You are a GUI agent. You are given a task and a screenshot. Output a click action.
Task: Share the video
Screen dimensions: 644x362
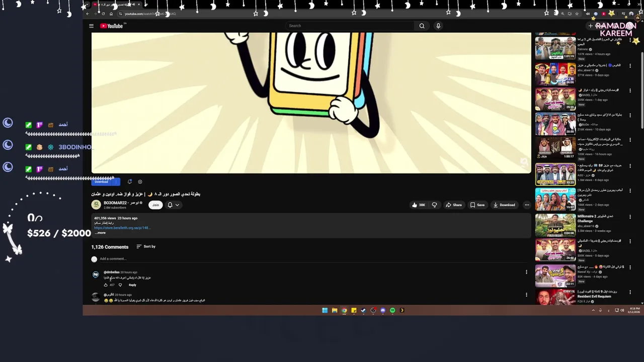(453, 205)
